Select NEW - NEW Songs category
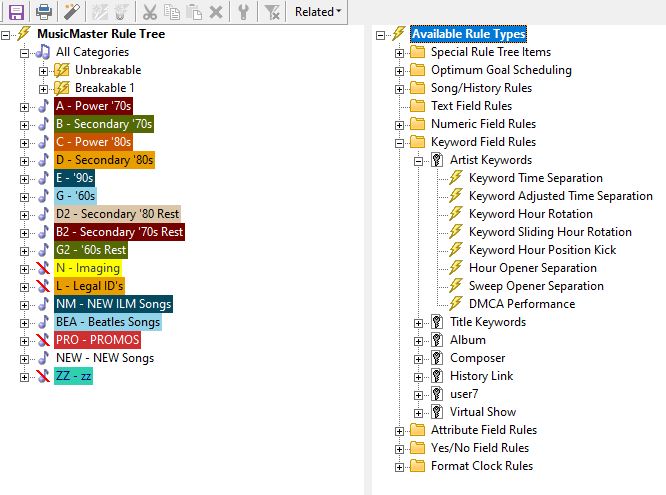Viewport: 666px width, 495px height. click(x=105, y=358)
